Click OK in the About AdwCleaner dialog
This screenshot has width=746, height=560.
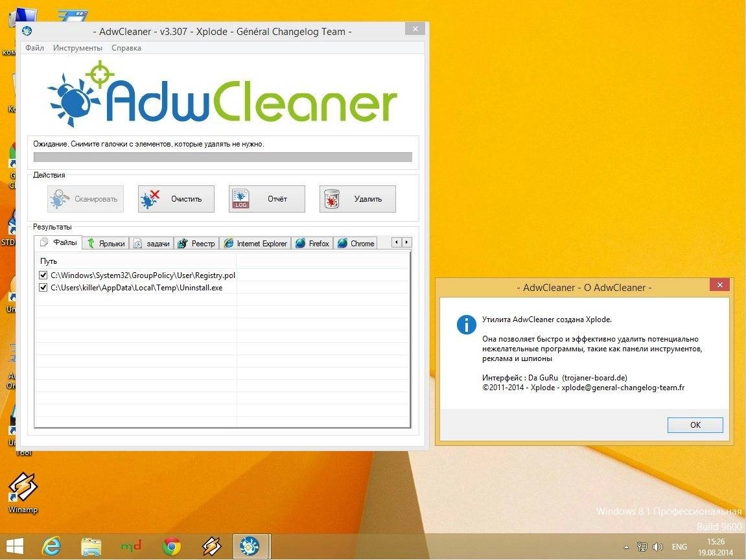pyautogui.click(x=695, y=425)
